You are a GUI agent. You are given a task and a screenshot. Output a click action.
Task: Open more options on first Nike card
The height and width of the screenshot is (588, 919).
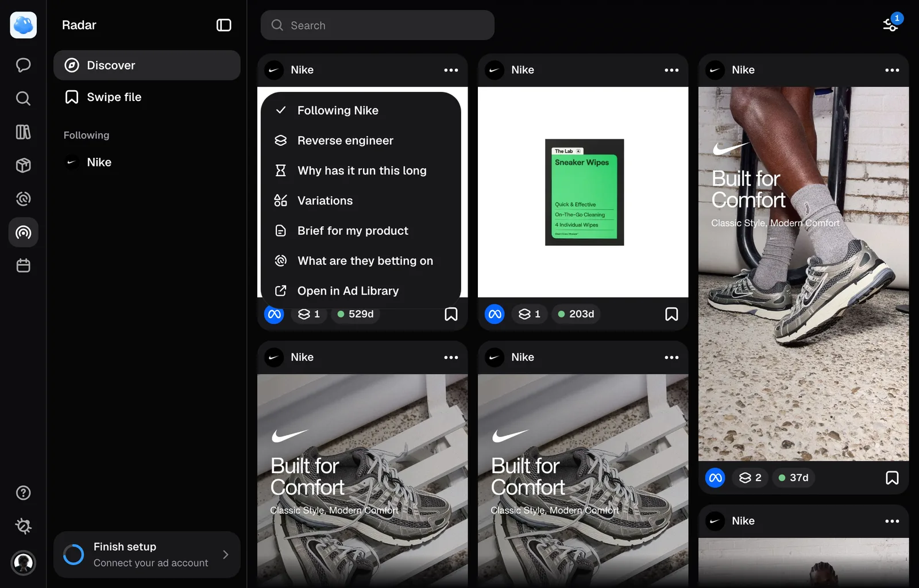click(451, 70)
